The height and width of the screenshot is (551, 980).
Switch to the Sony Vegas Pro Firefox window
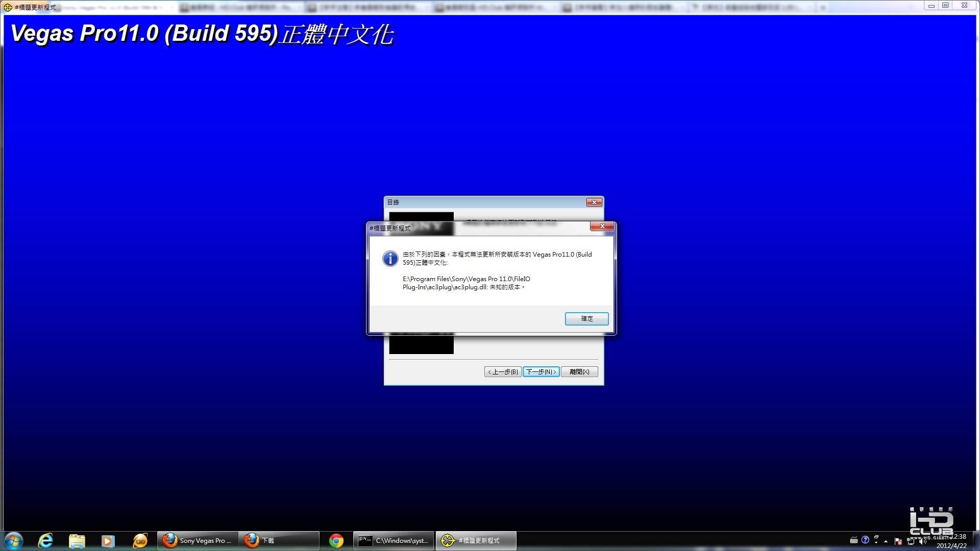point(198,540)
